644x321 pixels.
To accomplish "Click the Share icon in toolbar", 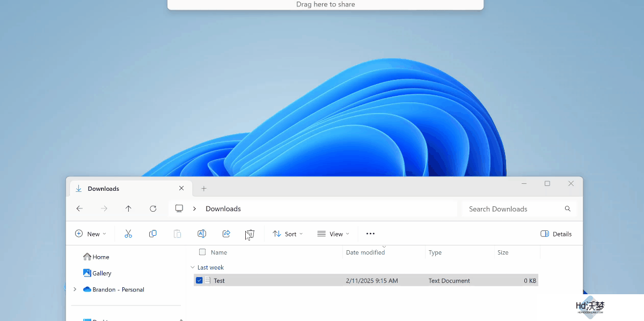I will [226, 234].
